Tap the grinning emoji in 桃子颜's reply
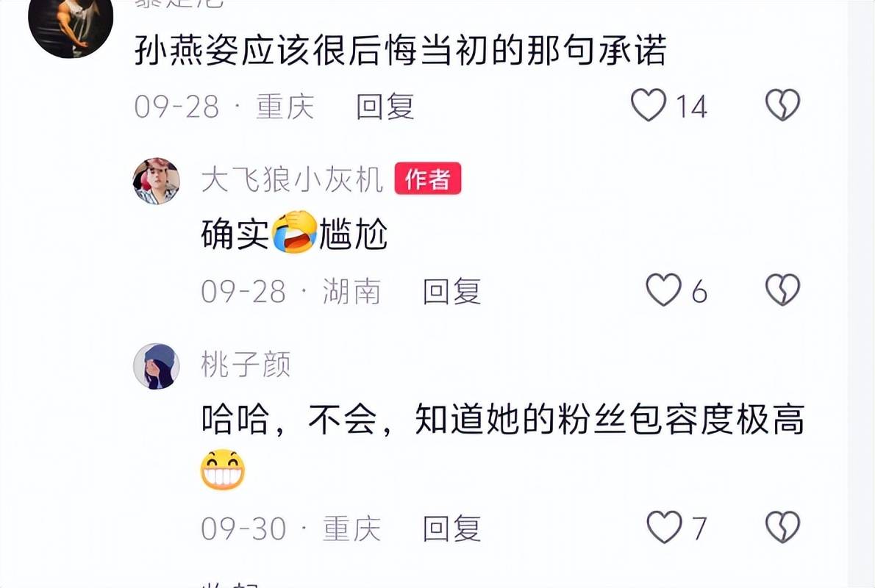This screenshot has width=875, height=588. tap(223, 469)
